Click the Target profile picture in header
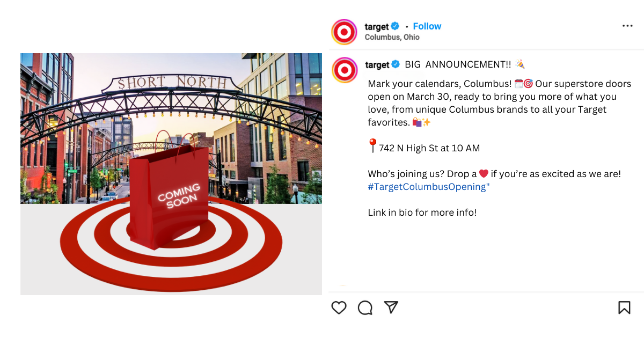The width and height of the screenshot is (644, 337). tap(345, 32)
